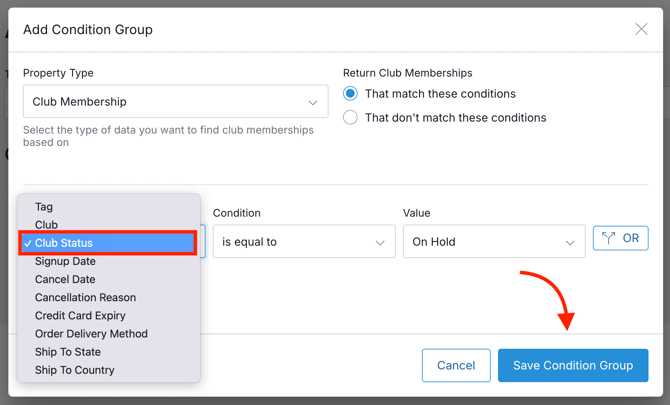Click Save Condition Group button
Image resolution: width=670 pixels, height=405 pixels.
click(x=573, y=365)
